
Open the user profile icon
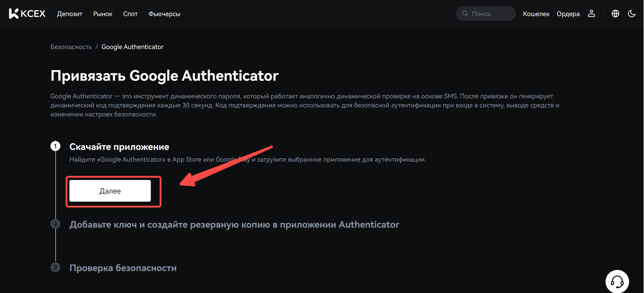coord(591,14)
